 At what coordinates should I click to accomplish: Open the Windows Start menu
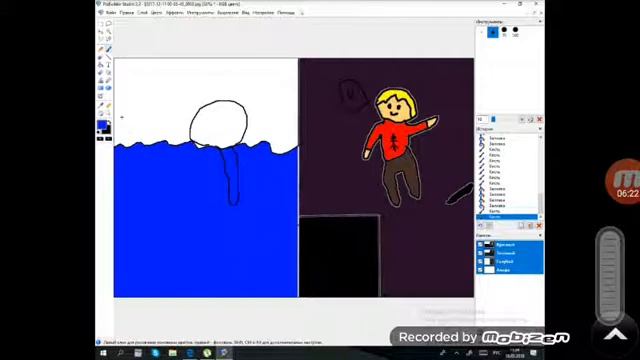(103, 353)
